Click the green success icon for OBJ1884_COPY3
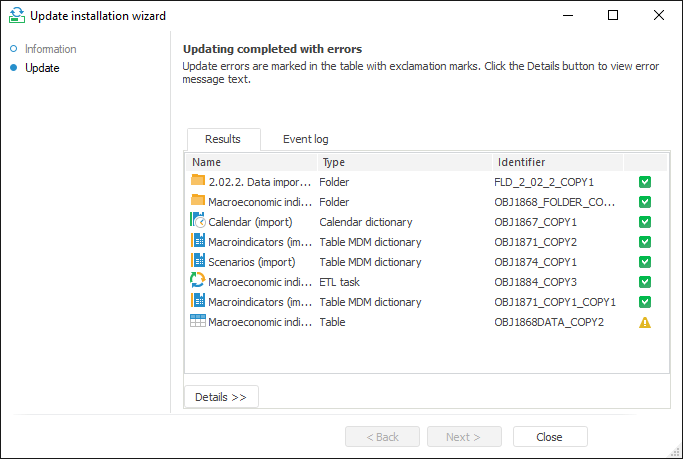 (645, 282)
